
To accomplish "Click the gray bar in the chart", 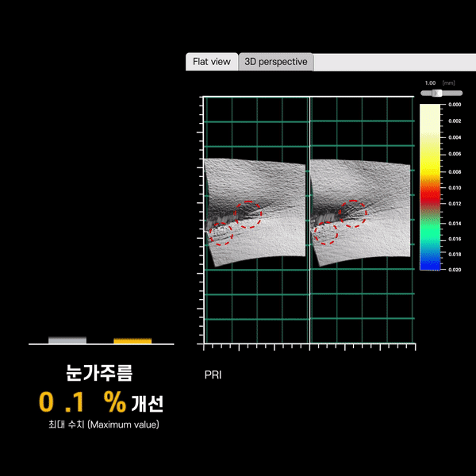I will click(x=67, y=340).
